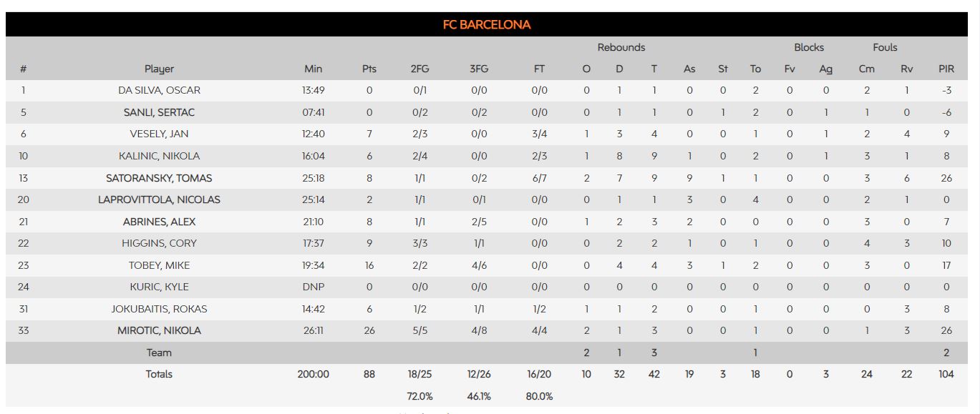Screen dimensions: 980x414
Task: Select the TOBEY, MIKE player name
Action: click(159, 265)
